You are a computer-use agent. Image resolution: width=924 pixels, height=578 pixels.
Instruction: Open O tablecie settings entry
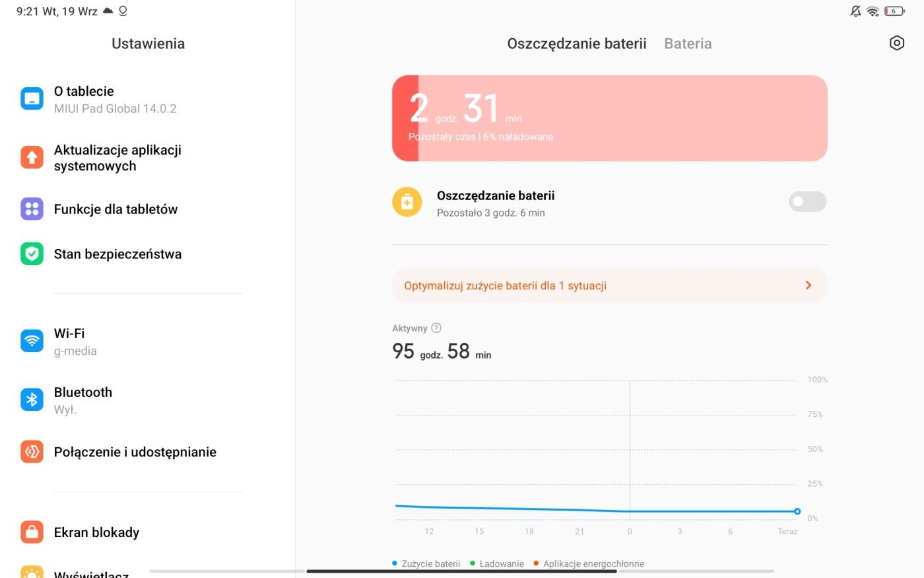(148, 99)
